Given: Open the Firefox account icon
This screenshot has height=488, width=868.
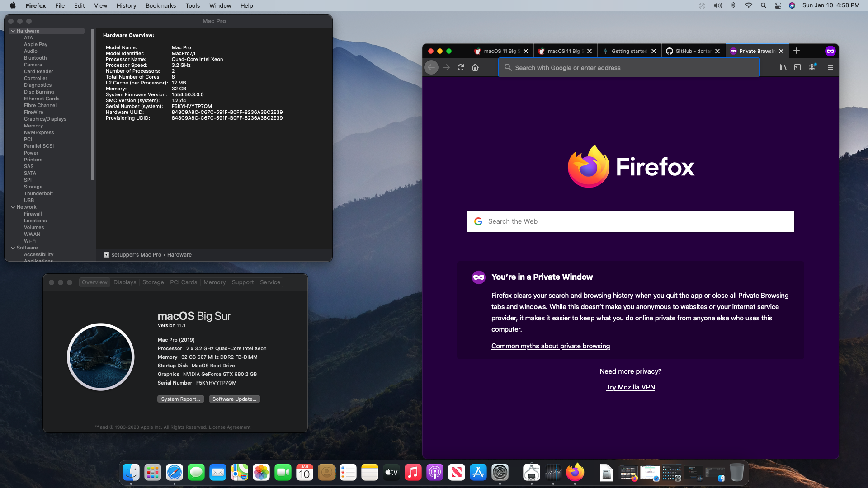Looking at the screenshot, I should click(812, 67).
